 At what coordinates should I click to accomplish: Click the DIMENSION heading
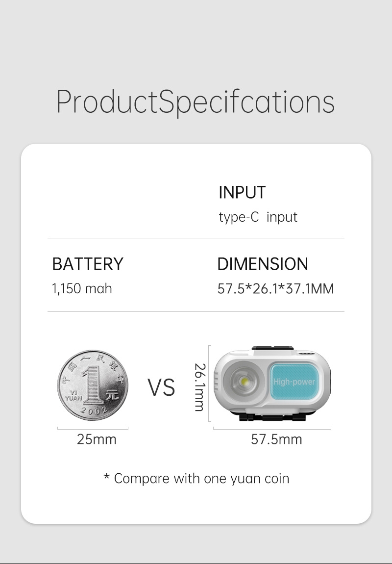pyautogui.click(x=263, y=264)
